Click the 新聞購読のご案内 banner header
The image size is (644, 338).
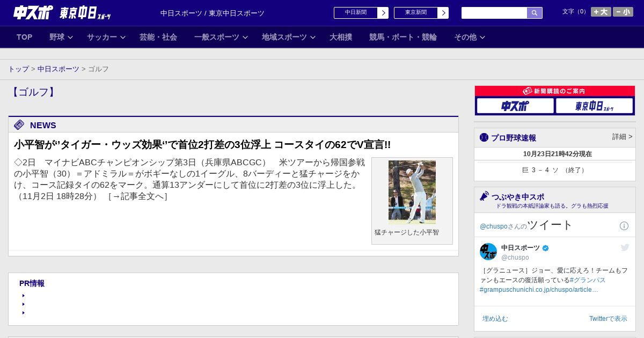click(555, 91)
